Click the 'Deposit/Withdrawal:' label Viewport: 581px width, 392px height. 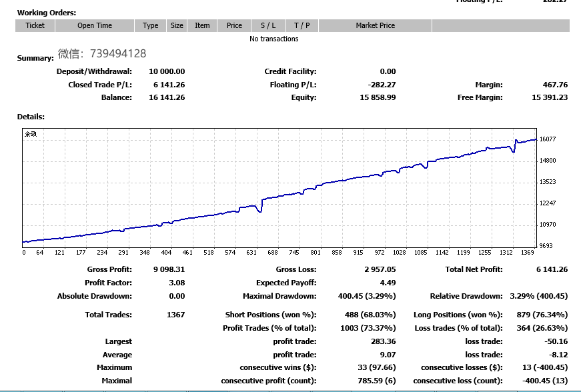pos(94,71)
